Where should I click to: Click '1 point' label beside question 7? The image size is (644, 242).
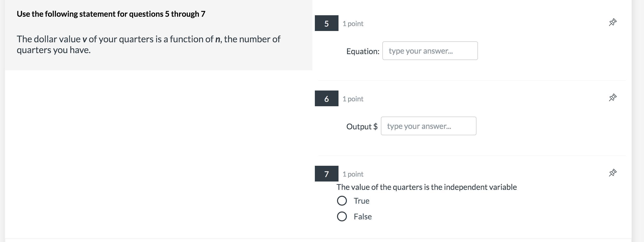pyautogui.click(x=353, y=174)
